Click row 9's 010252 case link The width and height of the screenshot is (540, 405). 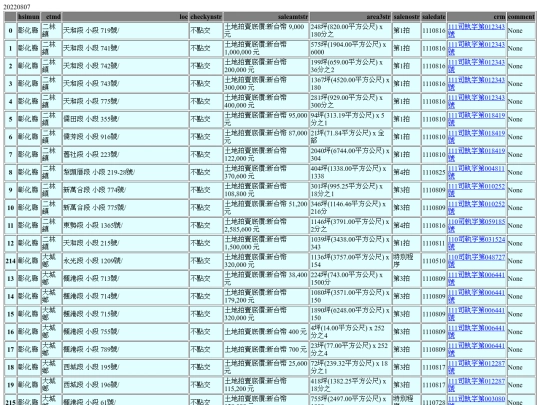476,190
